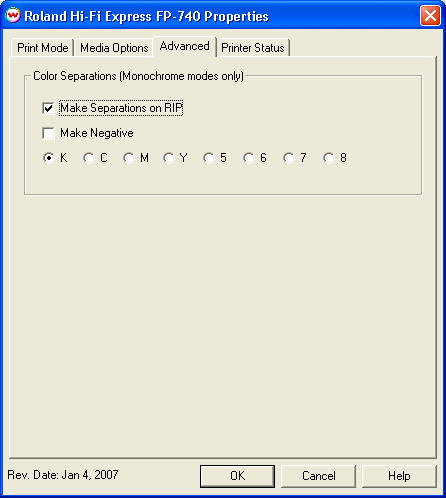Viewport: 446px width, 498px height.
Task: Close the FP-740 Properties dialog
Action: (x=430, y=16)
